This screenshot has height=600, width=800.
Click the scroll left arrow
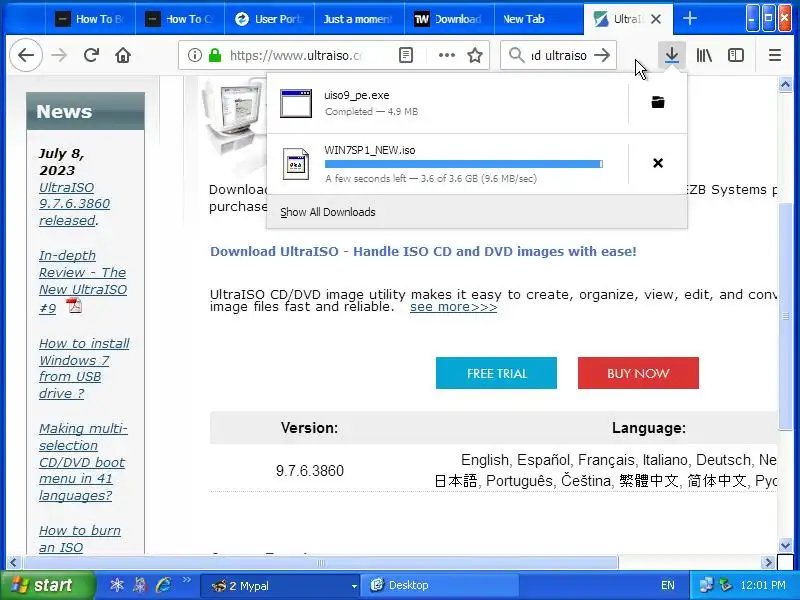coord(13,563)
